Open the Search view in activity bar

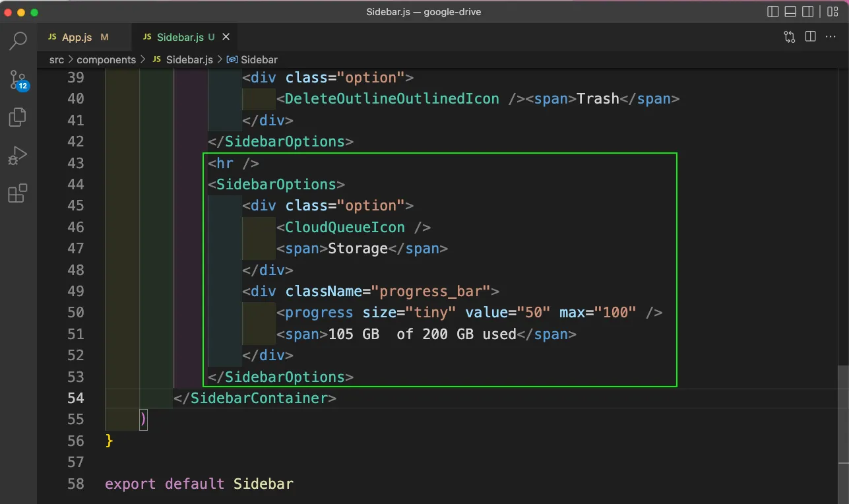18,40
